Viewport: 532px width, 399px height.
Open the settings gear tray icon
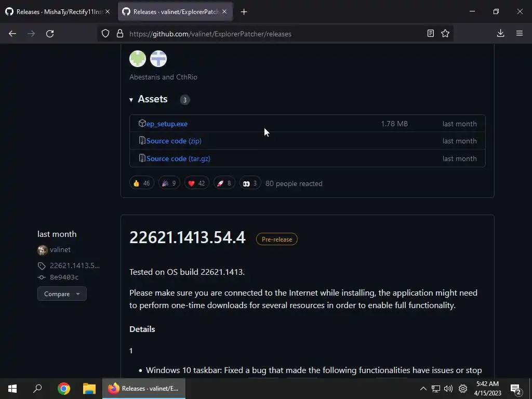463,389
